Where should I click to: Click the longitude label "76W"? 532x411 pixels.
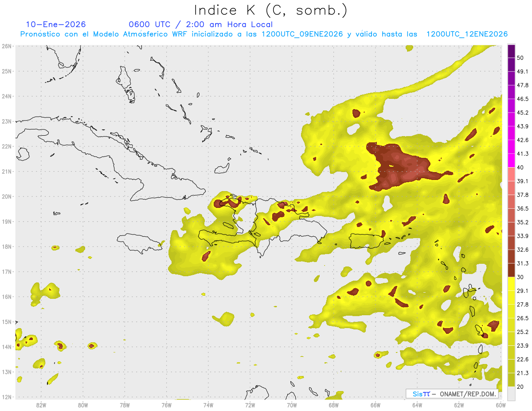166,405
